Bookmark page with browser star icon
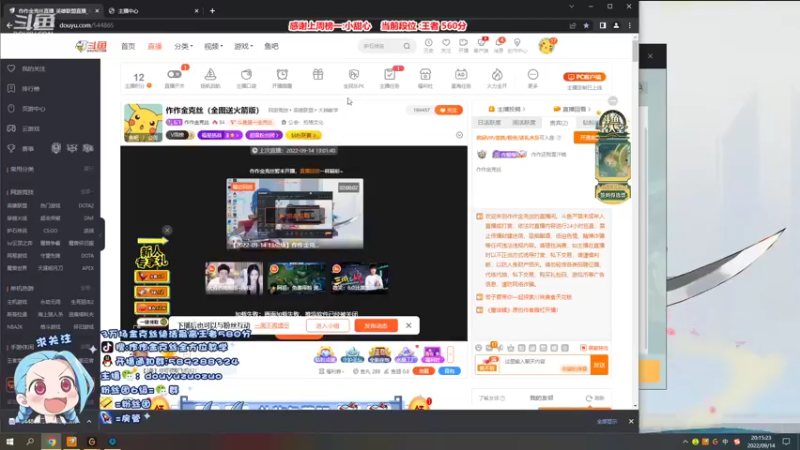Viewport: 800px width, 450px height. 586,26
